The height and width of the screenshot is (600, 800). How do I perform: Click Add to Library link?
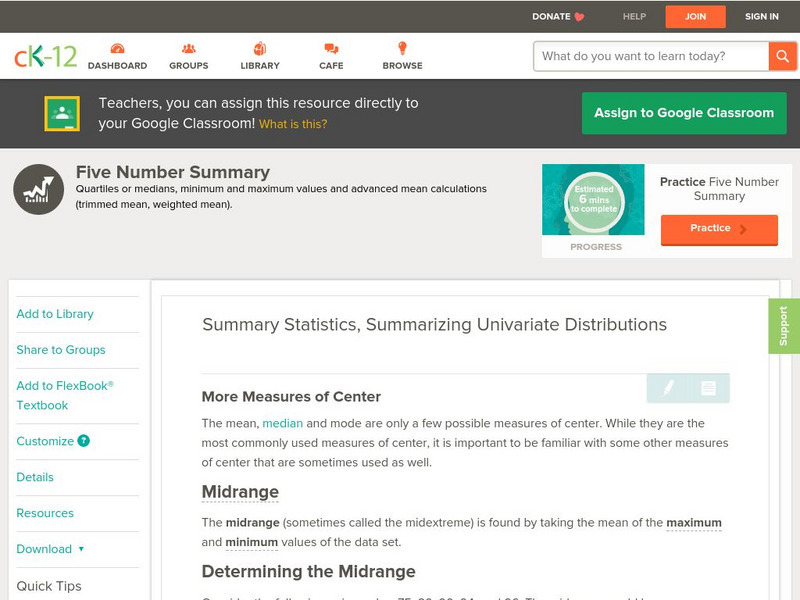(55, 314)
